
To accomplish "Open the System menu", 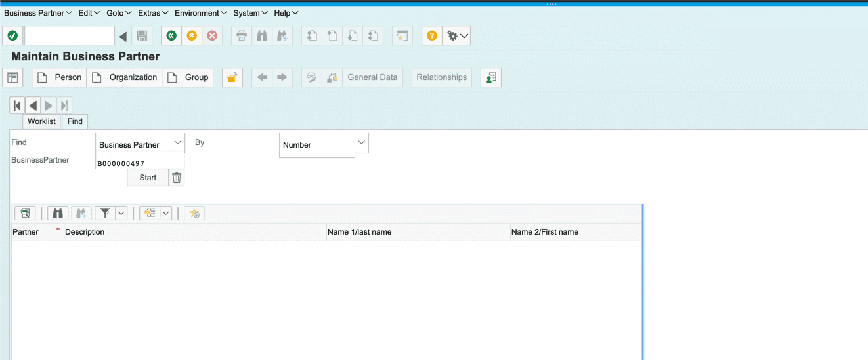I will click(x=250, y=13).
